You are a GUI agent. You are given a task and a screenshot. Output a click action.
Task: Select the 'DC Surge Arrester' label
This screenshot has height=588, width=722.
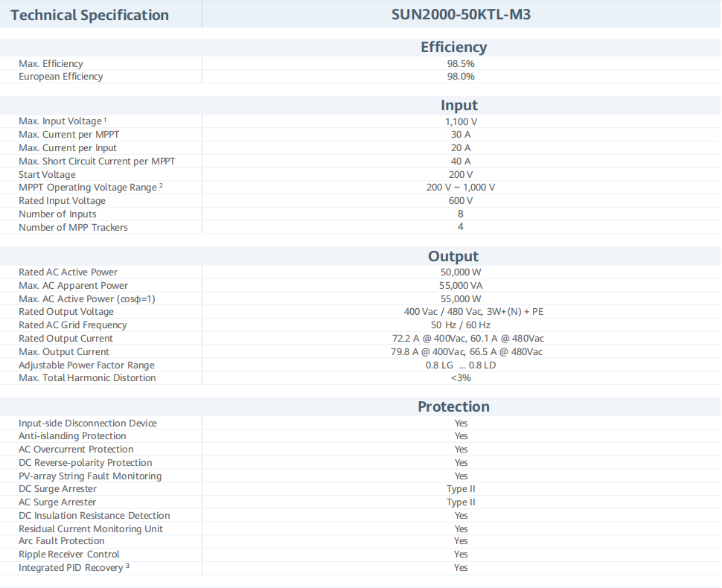(x=58, y=489)
